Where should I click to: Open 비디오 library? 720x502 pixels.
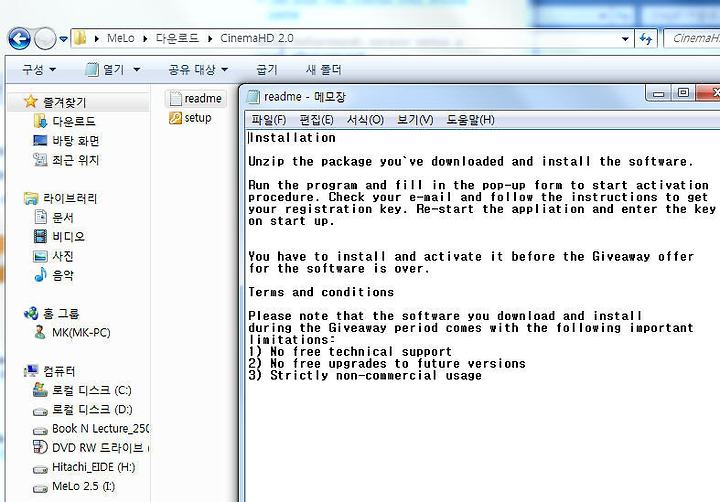pyautogui.click(x=59, y=237)
